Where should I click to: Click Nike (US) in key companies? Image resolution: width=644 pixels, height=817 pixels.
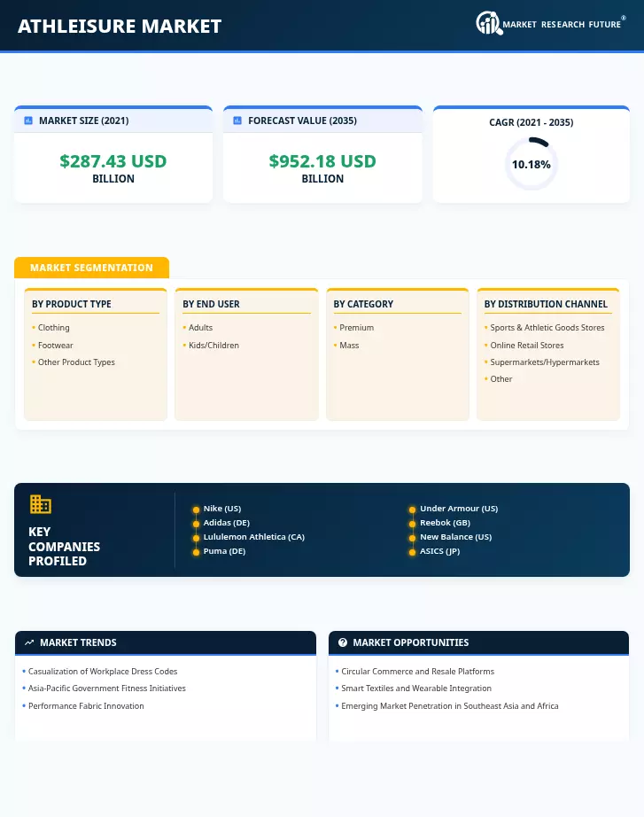222,509
